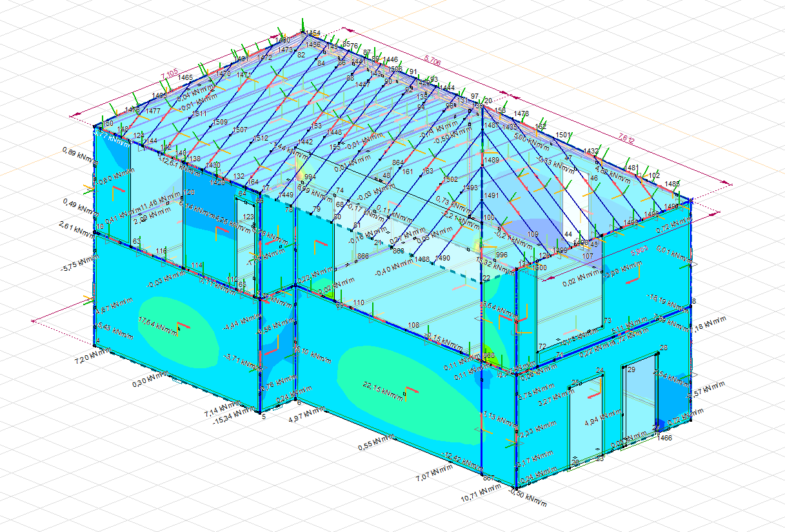Select node 1489 on the vertical post
Viewport: 785px width, 532px height.
click(492, 160)
